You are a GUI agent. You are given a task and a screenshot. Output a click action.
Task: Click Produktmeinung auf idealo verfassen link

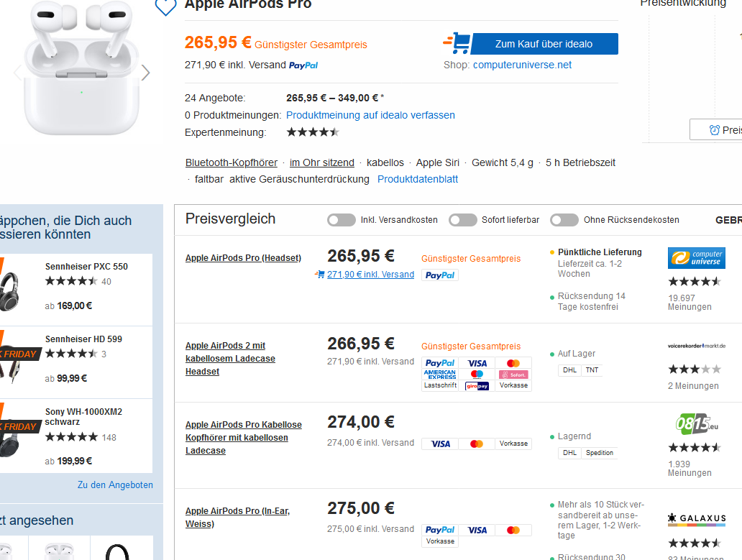[370, 115]
